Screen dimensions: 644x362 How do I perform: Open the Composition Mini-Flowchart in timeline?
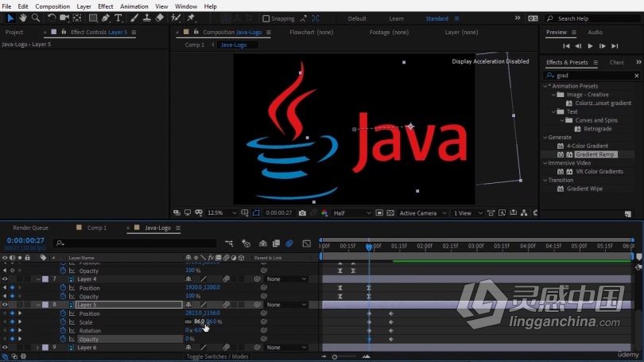229,243
